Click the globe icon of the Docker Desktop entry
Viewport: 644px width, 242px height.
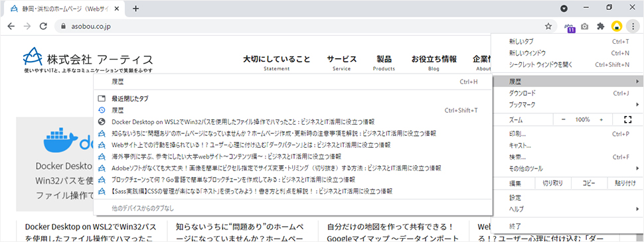pos(102,122)
